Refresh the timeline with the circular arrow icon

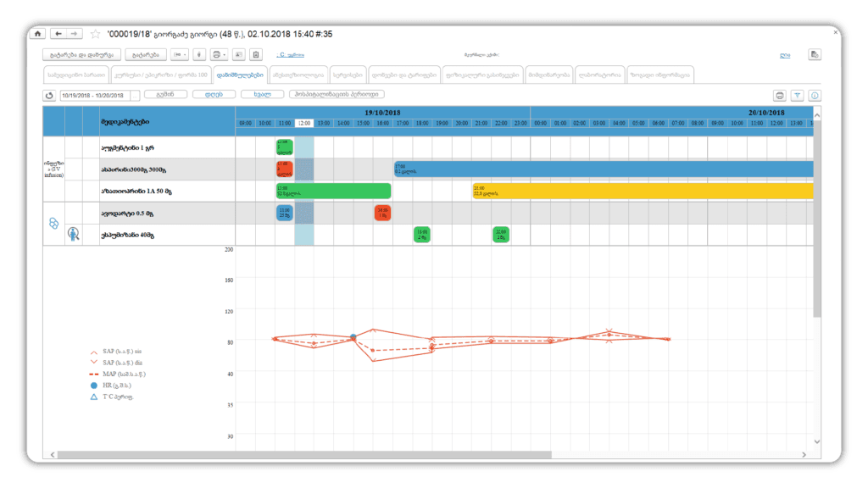[49, 95]
